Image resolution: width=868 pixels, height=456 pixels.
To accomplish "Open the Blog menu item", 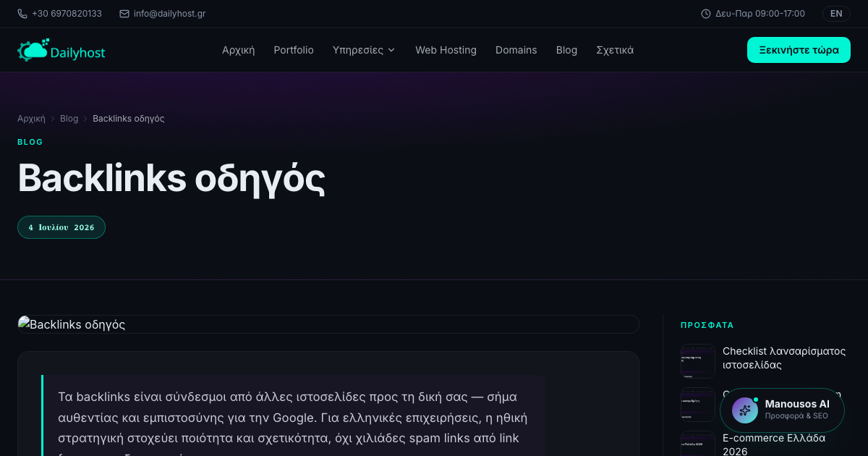I will (x=566, y=50).
